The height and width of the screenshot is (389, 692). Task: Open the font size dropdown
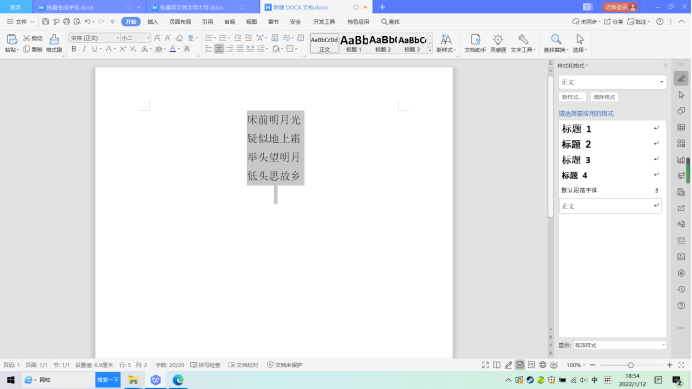click(x=148, y=38)
